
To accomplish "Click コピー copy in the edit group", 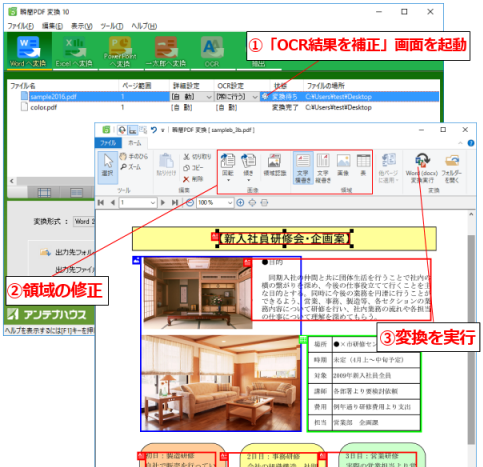I will (x=193, y=168).
